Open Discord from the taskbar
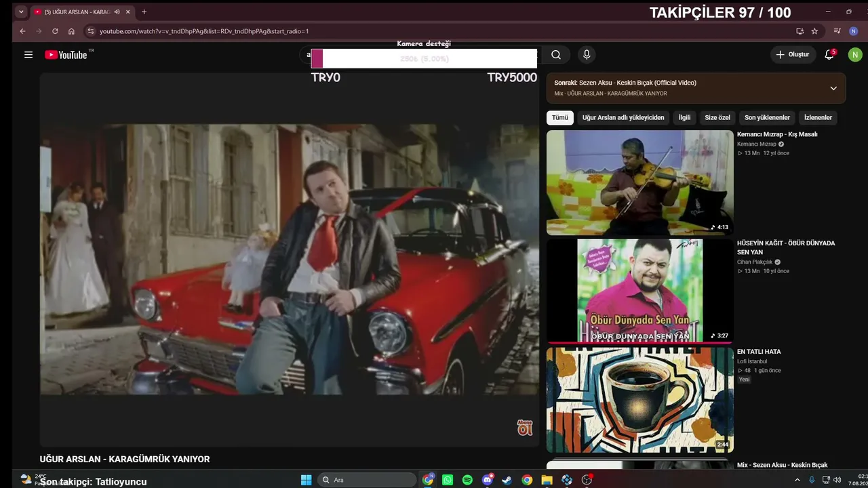The width and height of the screenshot is (868, 488). (487, 480)
